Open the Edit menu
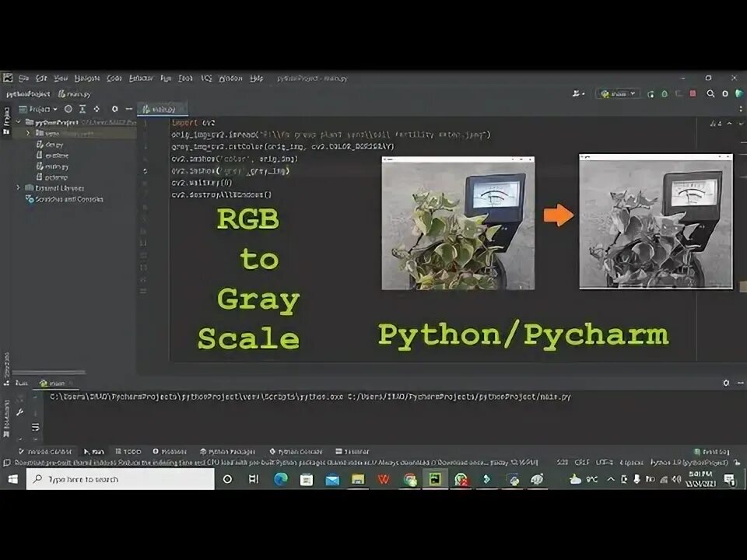 point(41,78)
